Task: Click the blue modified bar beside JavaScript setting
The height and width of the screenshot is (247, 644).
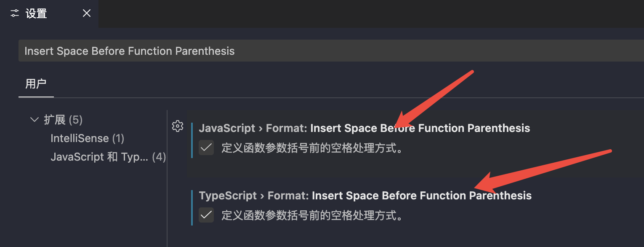Action: [x=192, y=140]
